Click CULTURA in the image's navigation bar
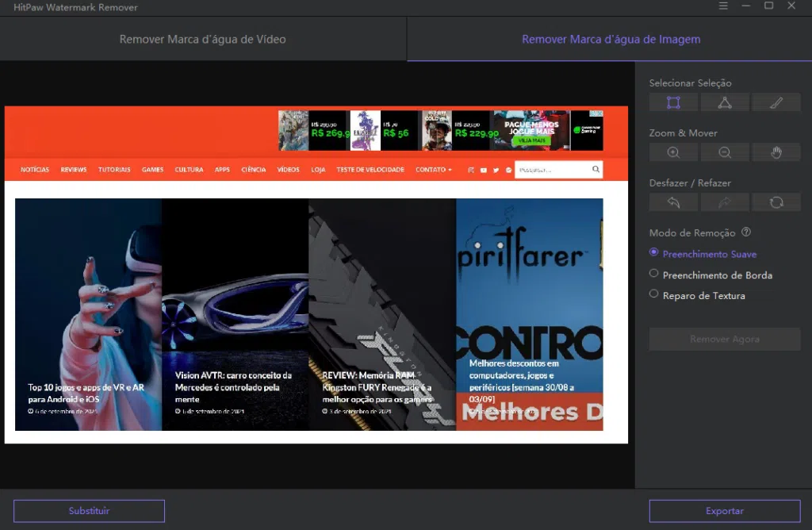This screenshot has width=812, height=530. [189, 170]
